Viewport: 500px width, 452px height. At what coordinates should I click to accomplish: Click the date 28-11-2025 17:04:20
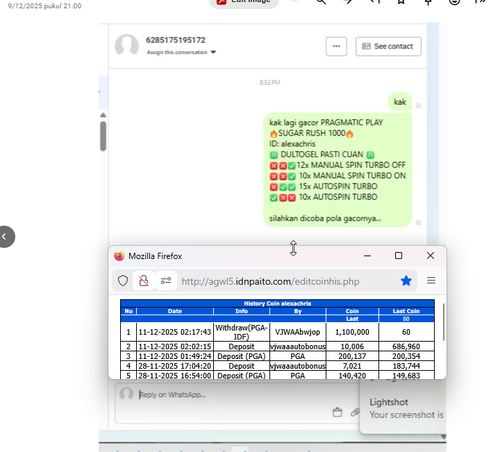tap(175, 366)
